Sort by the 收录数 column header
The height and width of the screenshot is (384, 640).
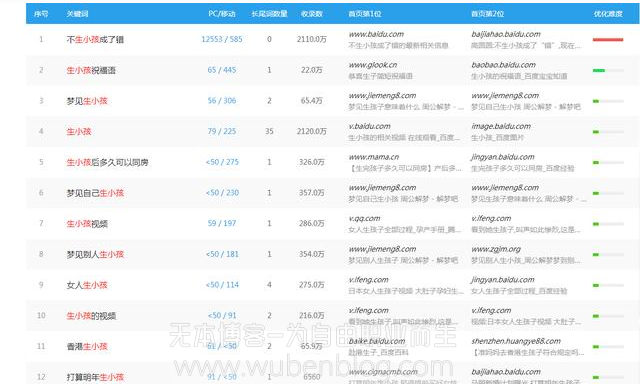[x=311, y=14]
